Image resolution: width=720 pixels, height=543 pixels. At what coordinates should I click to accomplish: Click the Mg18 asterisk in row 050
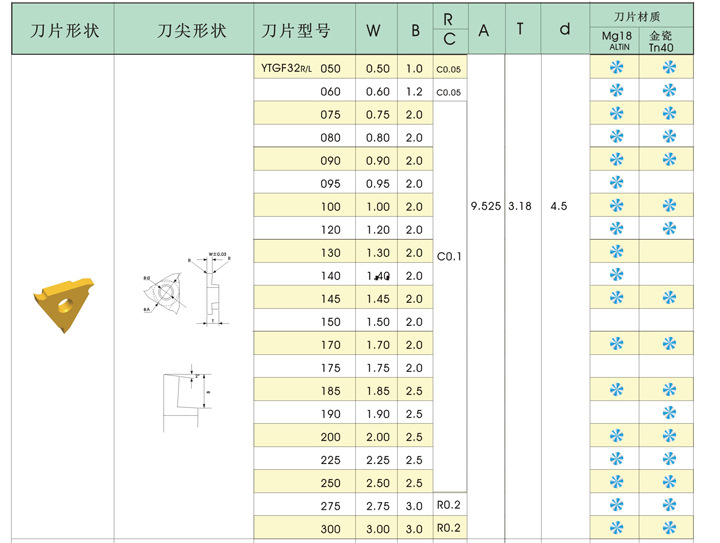click(616, 67)
